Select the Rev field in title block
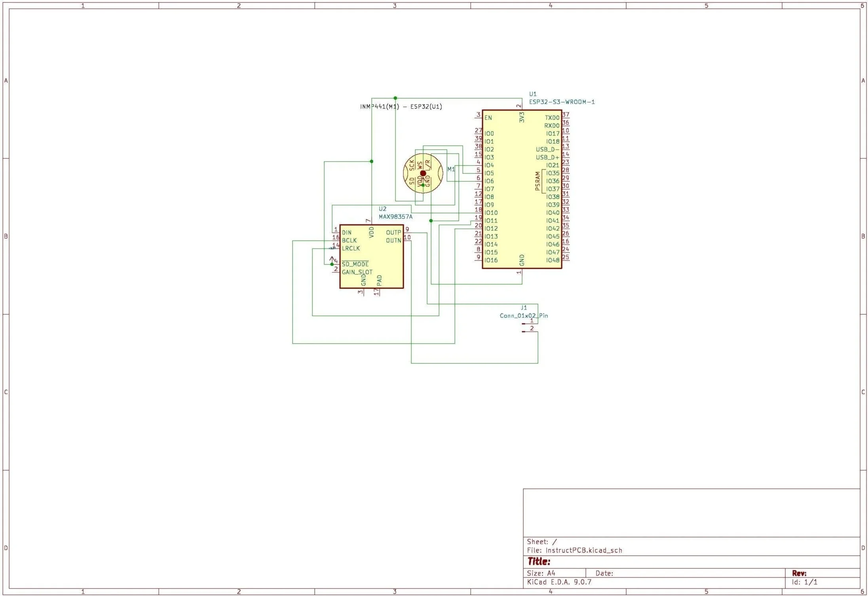The image size is (868, 596). (x=799, y=573)
